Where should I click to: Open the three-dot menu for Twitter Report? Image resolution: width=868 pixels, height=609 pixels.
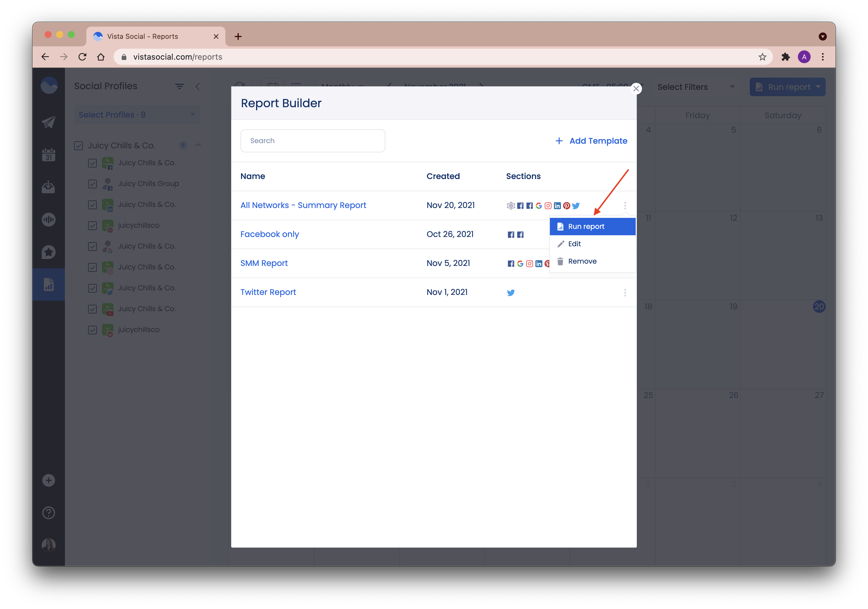(625, 292)
